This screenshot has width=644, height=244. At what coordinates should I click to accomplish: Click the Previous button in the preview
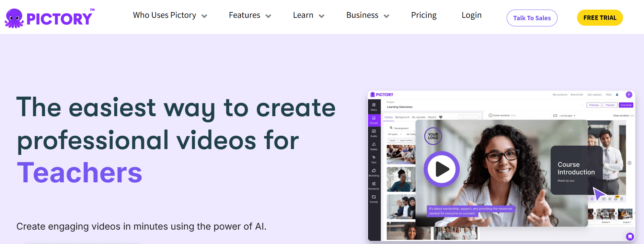click(x=594, y=105)
